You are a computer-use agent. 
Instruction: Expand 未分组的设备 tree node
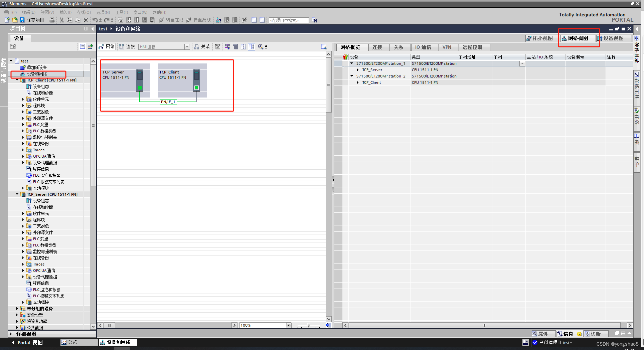[x=17, y=309]
